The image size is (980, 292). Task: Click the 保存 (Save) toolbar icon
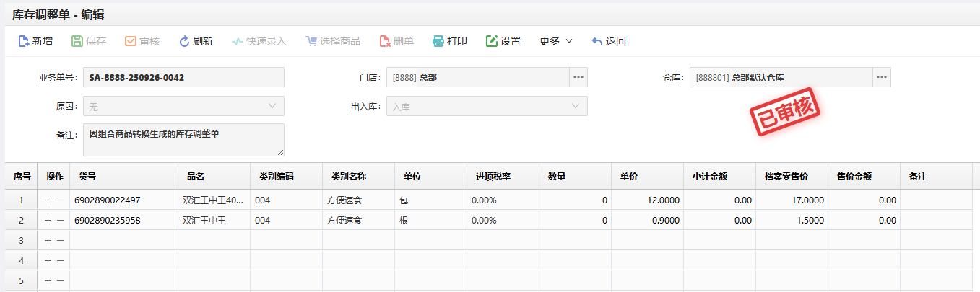pyautogui.click(x=77, y=41)
